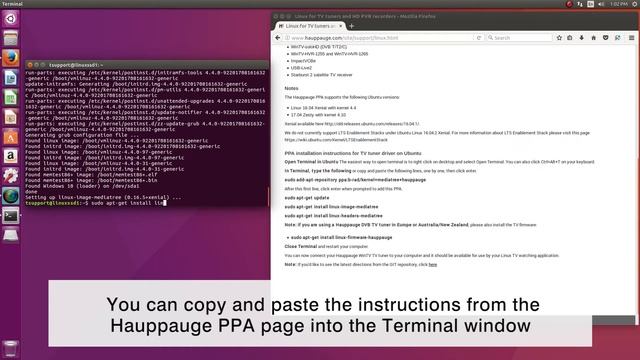Open the removable drive icon in dock
640x360 pixels.
point(11,235)
